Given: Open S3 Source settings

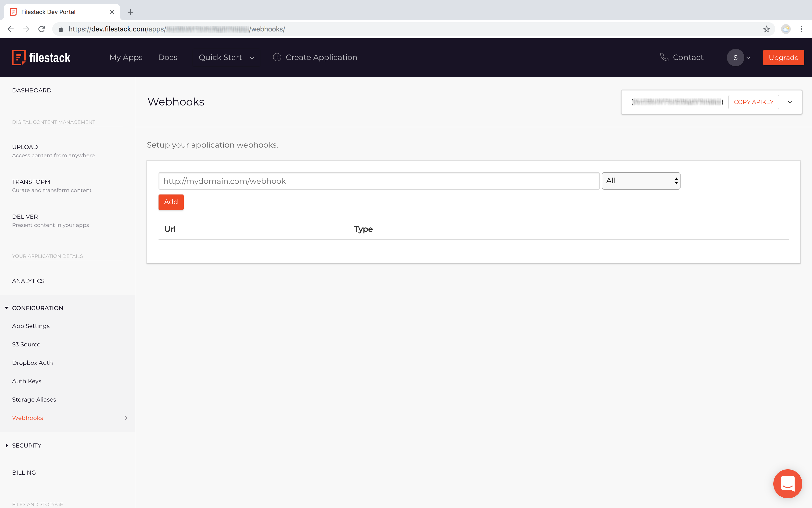Looking at the screenshot, I should click(26, 344).
